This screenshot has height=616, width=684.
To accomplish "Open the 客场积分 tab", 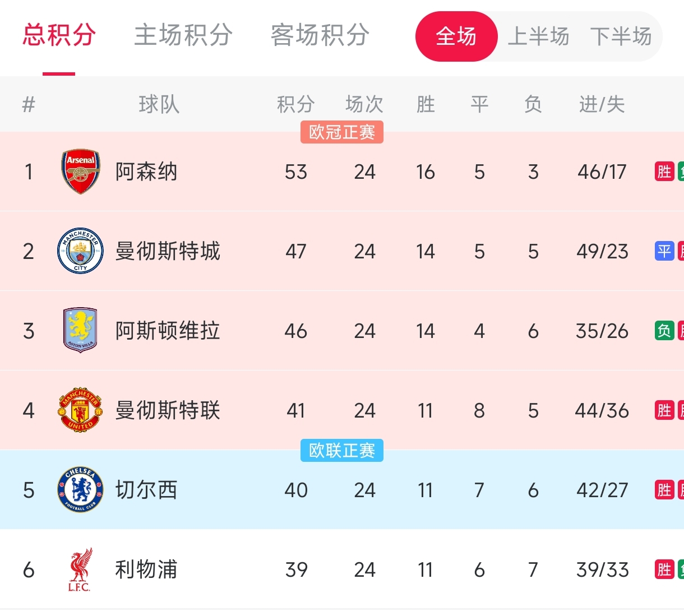I will point(320,35).
